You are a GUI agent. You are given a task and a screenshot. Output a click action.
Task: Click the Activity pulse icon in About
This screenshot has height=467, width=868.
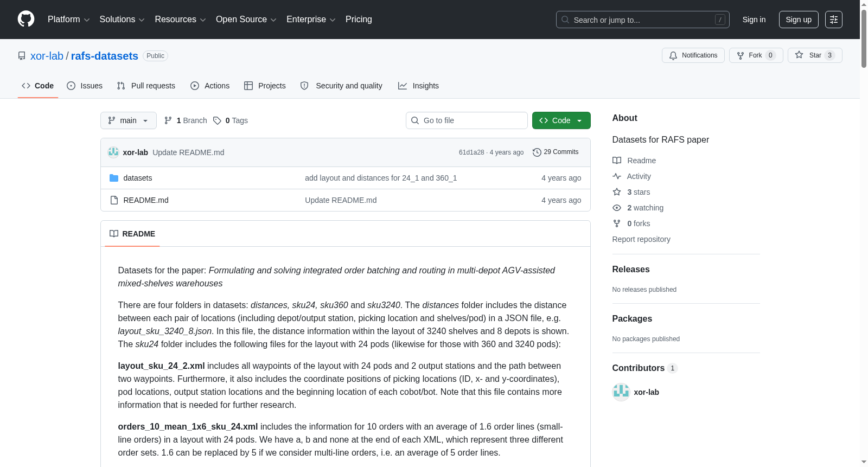coord(617,176)
